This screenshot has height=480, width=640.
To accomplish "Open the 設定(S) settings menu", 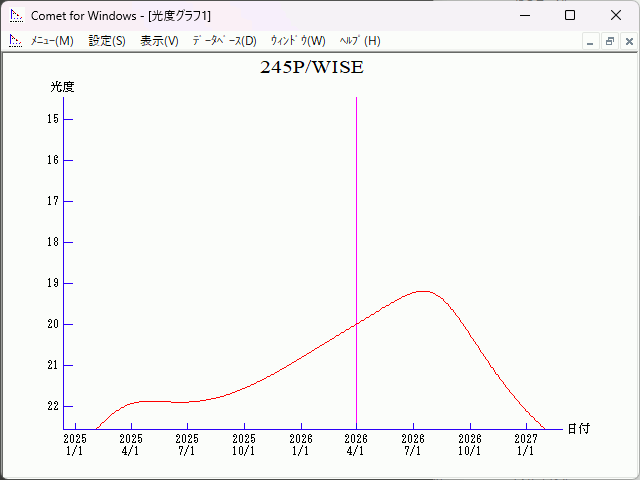I will (107, 41).
